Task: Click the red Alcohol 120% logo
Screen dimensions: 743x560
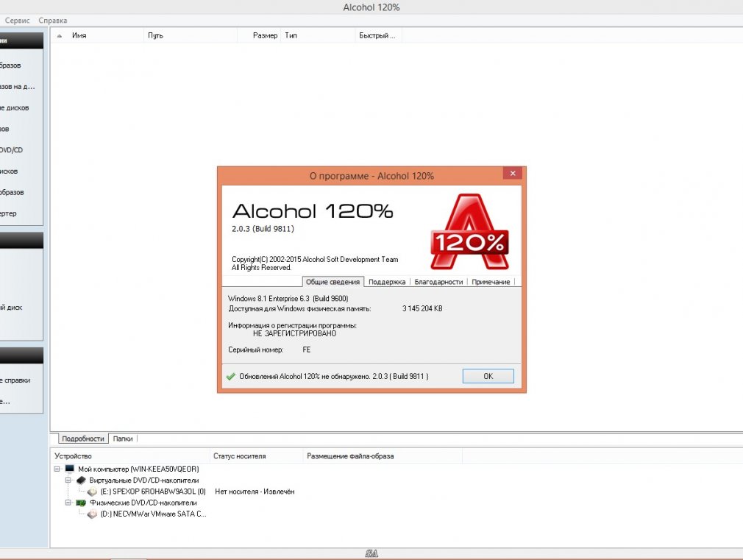Action: click(469, 232)
